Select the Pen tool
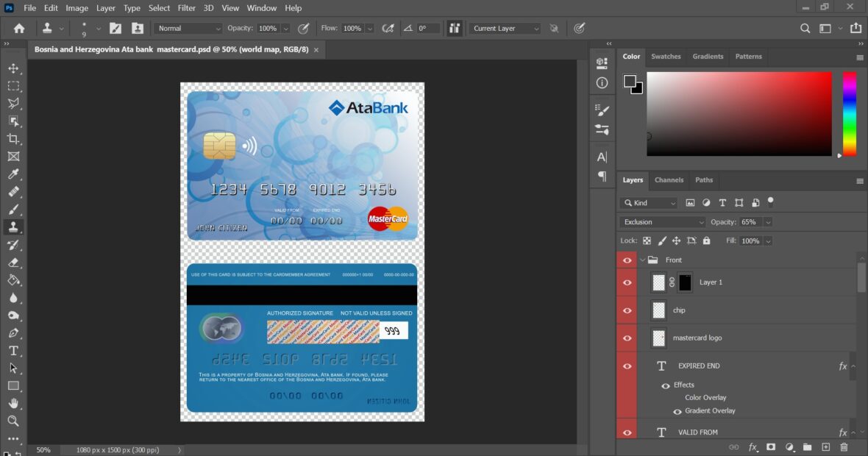Image resolution: width=868 pixels, height=456 pixels. [x=13, y=333]
